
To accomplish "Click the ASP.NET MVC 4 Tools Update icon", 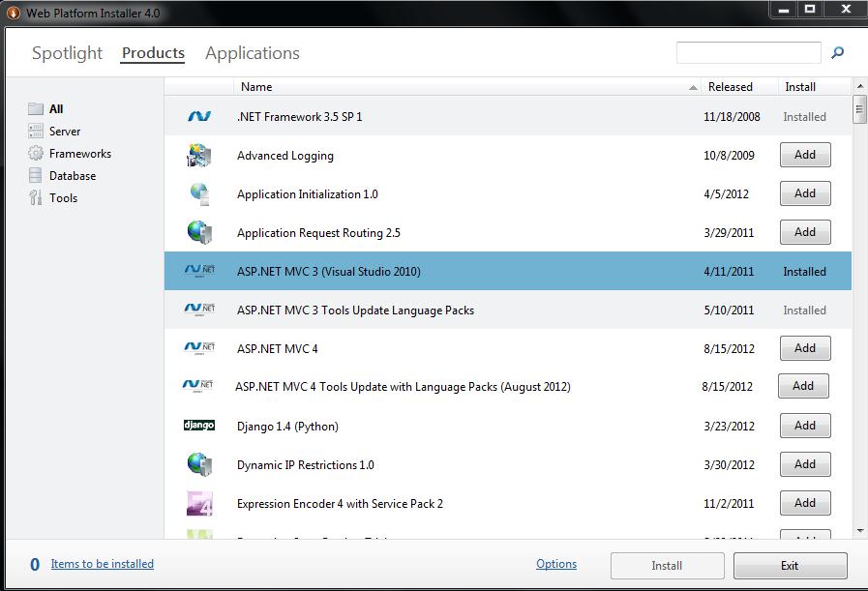I will pos(197,386).
